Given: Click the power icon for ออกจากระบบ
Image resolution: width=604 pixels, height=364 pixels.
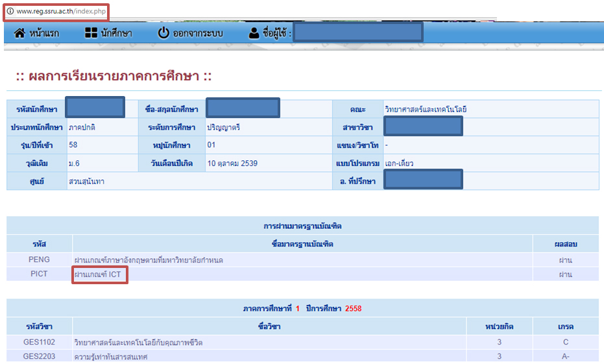Looking at the screenshot, I should 163,33.
